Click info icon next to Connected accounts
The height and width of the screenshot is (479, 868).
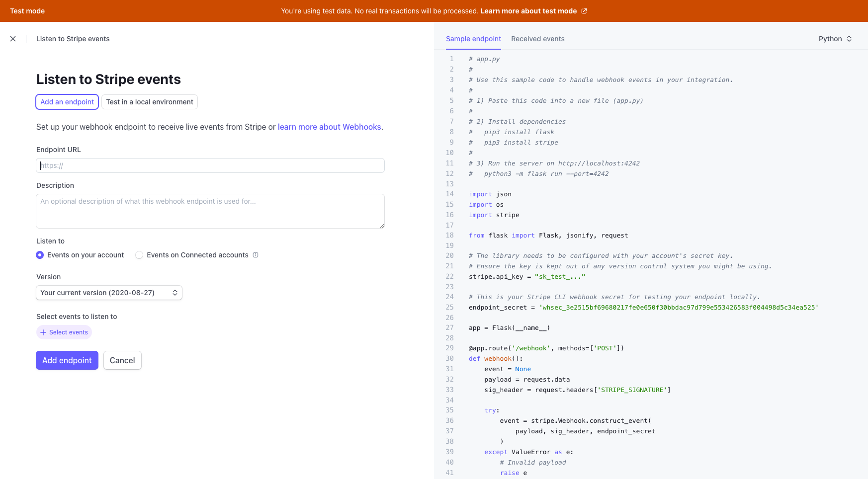pos(256,255)
